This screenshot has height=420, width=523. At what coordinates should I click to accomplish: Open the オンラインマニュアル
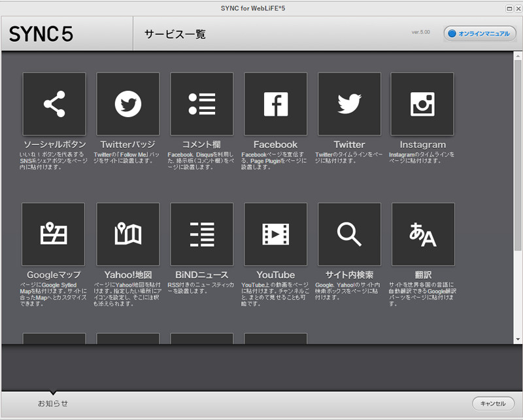tap(480, 33)
